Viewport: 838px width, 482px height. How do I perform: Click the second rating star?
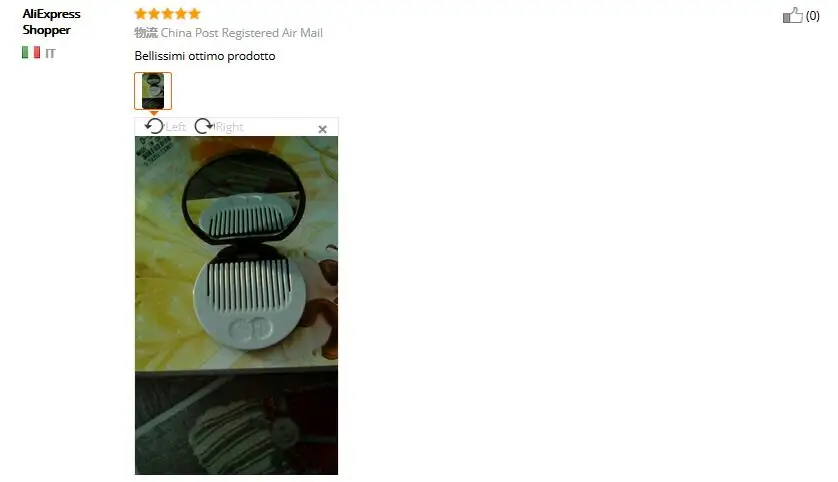click(x=154, y=14)
